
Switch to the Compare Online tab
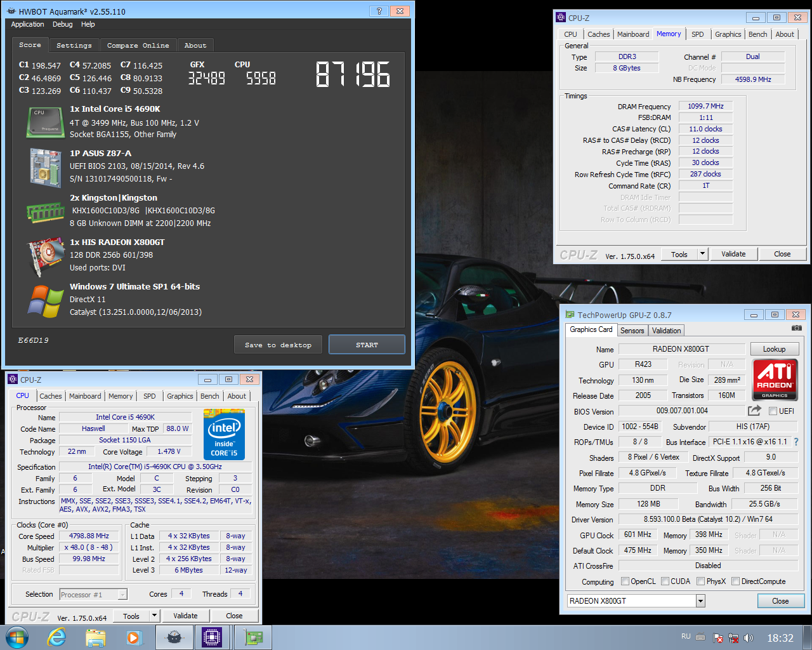[138, 45]
